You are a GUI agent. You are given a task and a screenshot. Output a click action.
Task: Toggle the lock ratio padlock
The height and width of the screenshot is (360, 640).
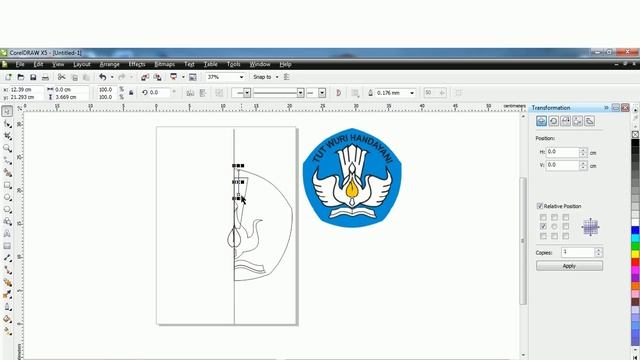pyautogui.click(x=131, y=93)
